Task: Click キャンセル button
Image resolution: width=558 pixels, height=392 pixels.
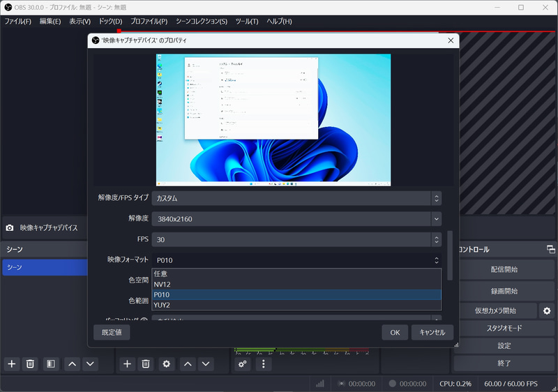Action: [x=432, y=332]
